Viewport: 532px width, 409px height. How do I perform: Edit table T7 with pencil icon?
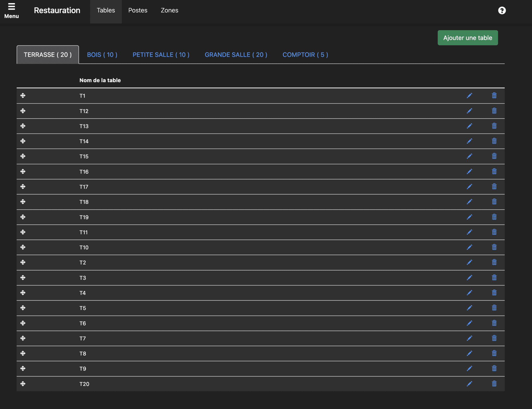[469, 338]
